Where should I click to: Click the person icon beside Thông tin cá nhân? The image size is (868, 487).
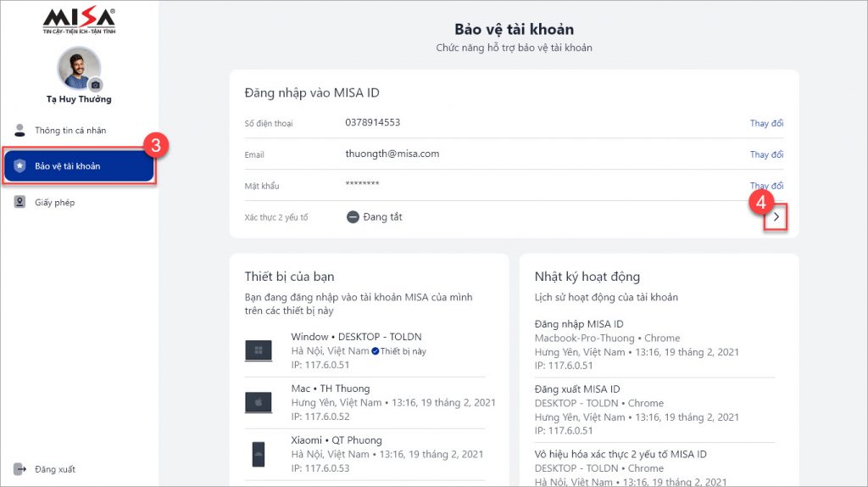[x=20, y=130]
